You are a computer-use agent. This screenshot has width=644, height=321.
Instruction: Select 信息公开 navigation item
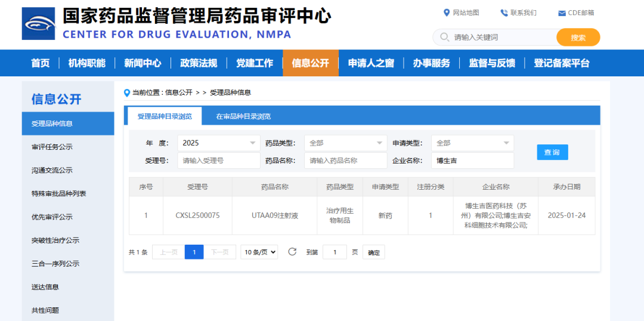coord(311,63)
